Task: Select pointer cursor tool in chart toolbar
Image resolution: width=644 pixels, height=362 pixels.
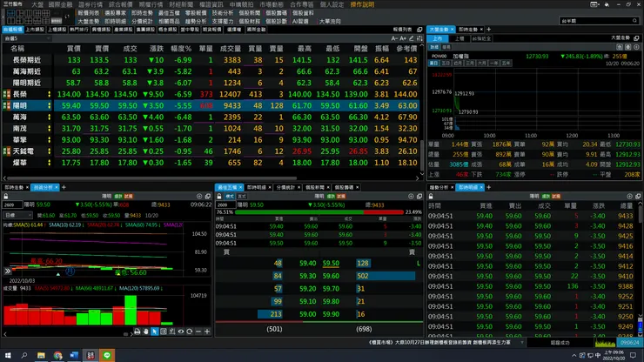Action: 154,332
